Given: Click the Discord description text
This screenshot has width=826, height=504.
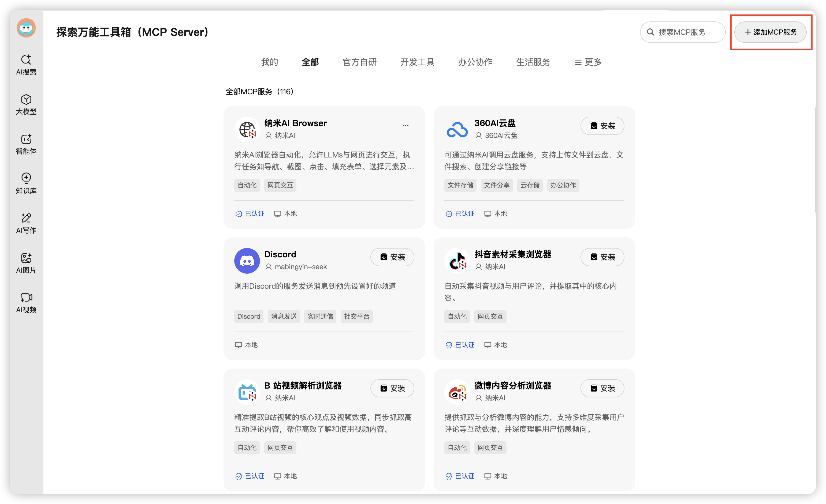Looking at the screenshot, I should coord(315,286).
